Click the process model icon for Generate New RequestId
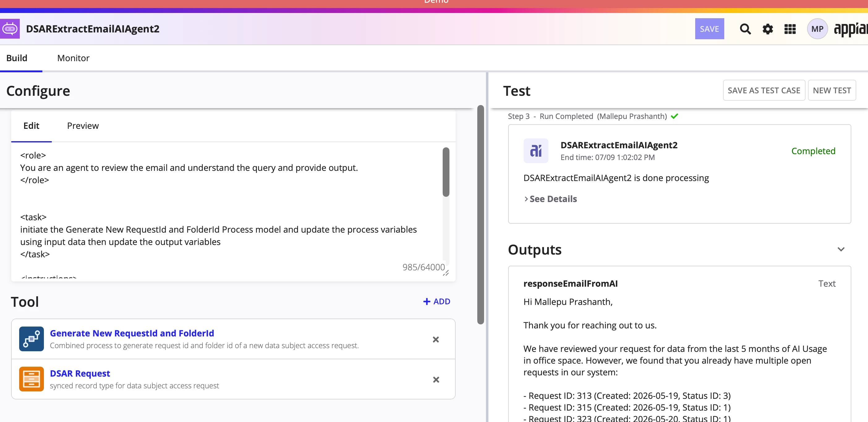This screenshot has height=422, width=868. tap(31, 339)
